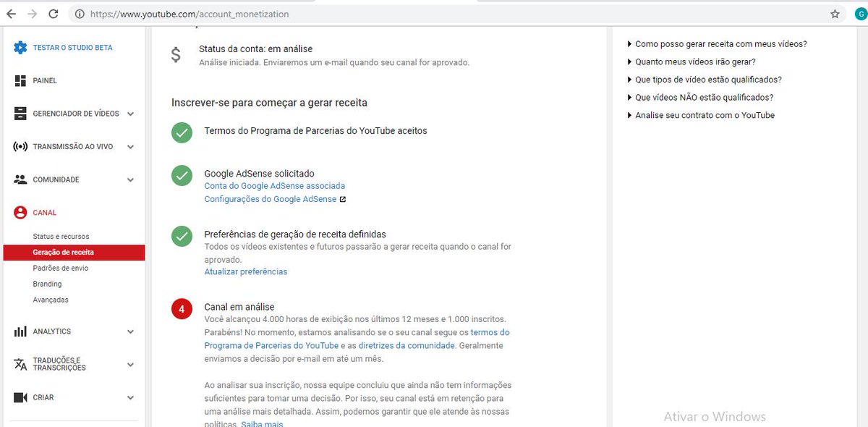Screen dimensions: 868x427
Task: Expand 'Que vídeos NÃO estão qualificados?'
Action: point(699,98)
